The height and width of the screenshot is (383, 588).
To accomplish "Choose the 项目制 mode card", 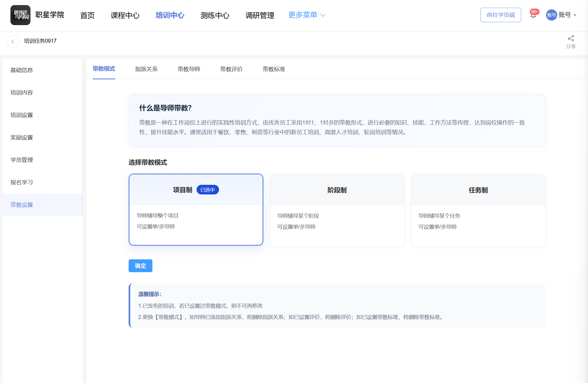I will pyautogui.click(x=196, y=210).
